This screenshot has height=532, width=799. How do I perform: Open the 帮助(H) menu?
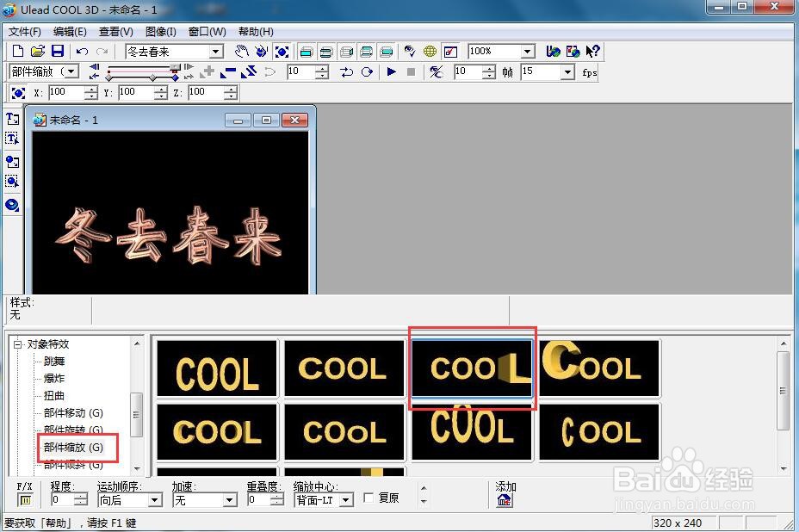click(x=256, y=32)
